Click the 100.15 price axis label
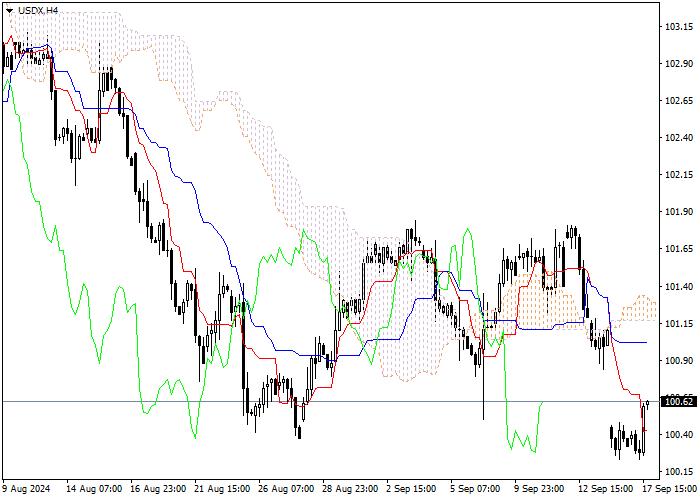Viewport: 700px width, 500px height. coord(679,471)
